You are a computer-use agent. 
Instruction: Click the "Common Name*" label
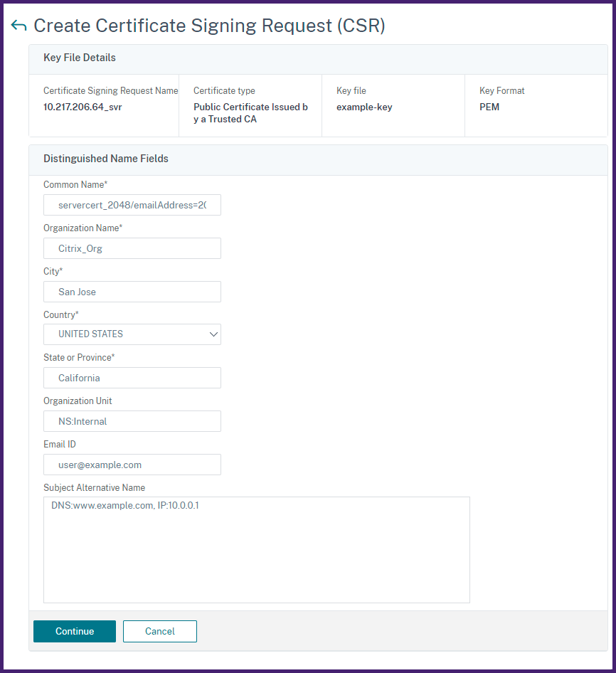[x=75, y=184]
